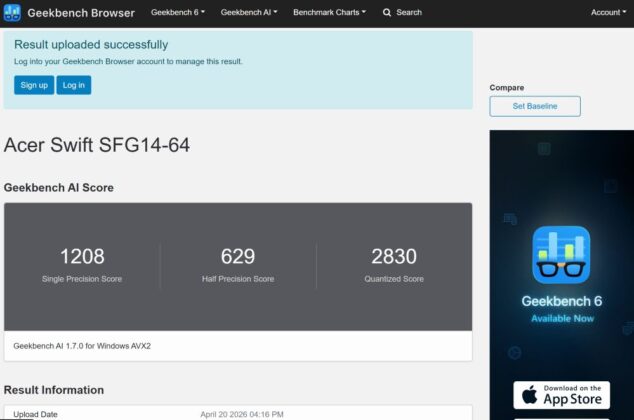The height and width of the screenshot is (420, 634).
Task: Click the April 20 2026 04:16 PM date value
Action: coord(242,414)
